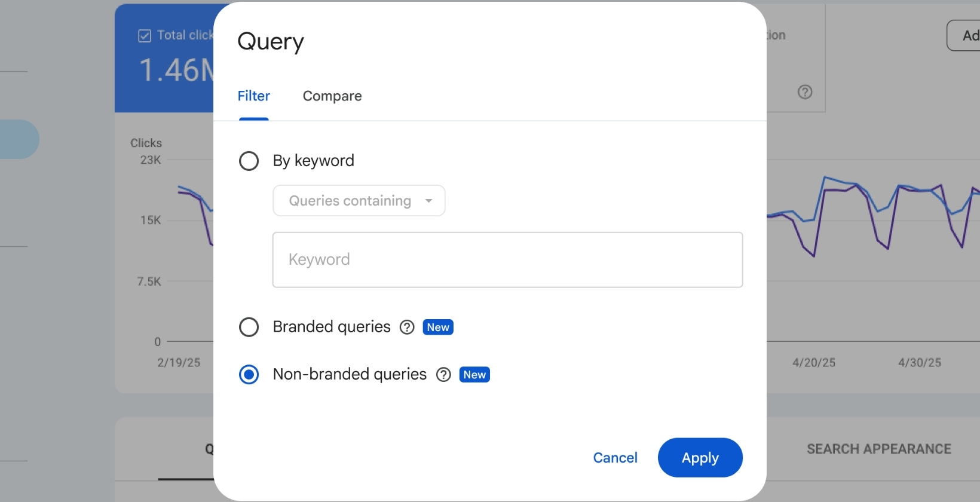This screenshot has width=980, height=502.
Task: Open the SEARCH APPEARANCE tab
Action: [x=879, y=449]
